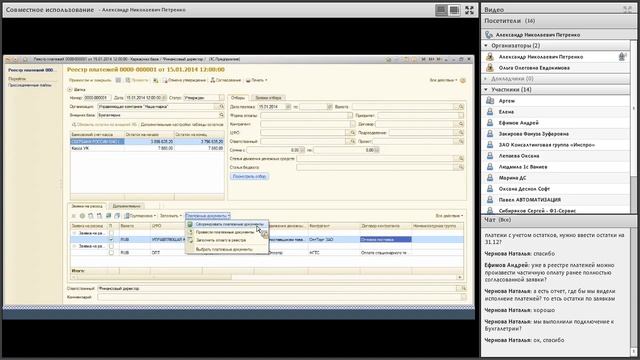Open the Статус dropdown
The height and width of the screenshot is (360, 640).
[x=221, y=98]
